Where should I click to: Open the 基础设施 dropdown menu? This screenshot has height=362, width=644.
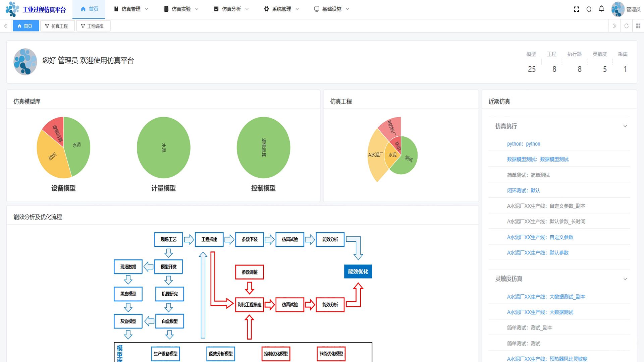(332, 9)
